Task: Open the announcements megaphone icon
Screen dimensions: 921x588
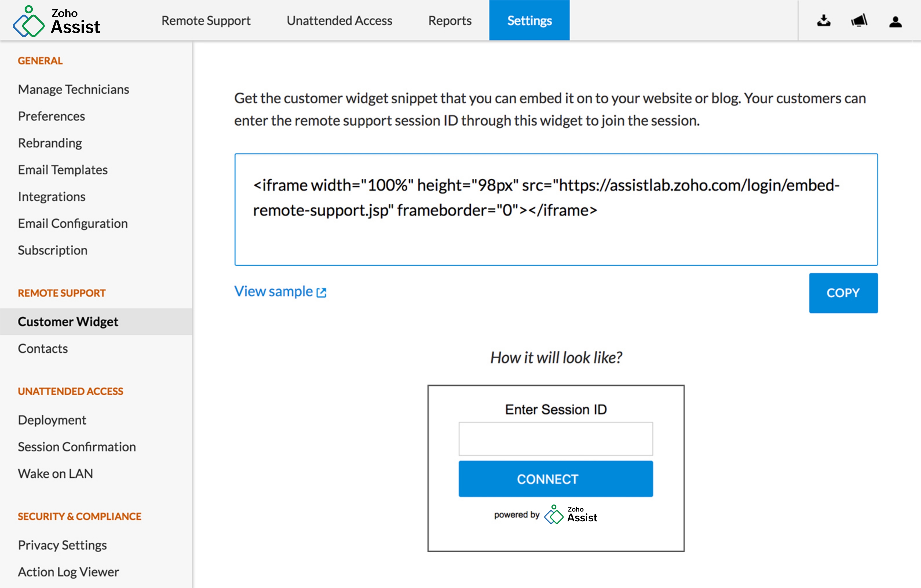Action: pyautogui.click(x=859, y=21)
